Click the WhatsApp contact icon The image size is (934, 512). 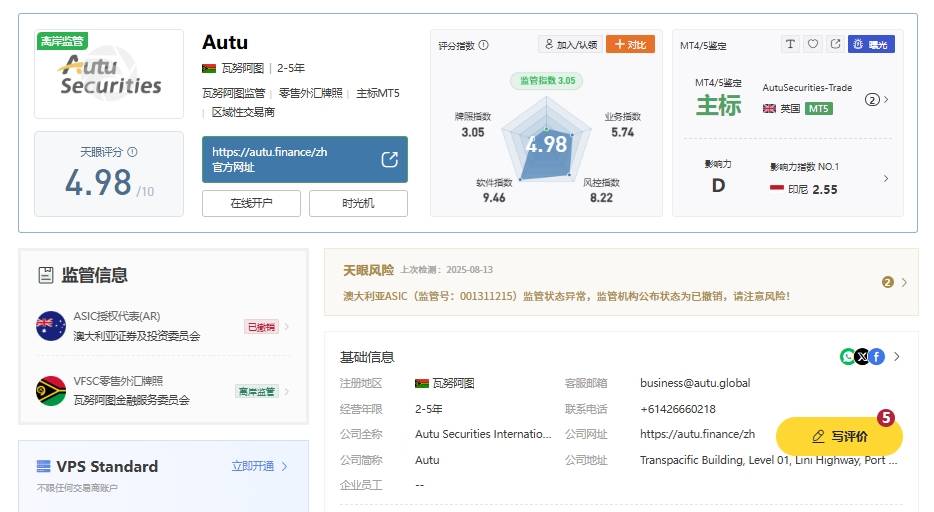(x=848, y=357)
